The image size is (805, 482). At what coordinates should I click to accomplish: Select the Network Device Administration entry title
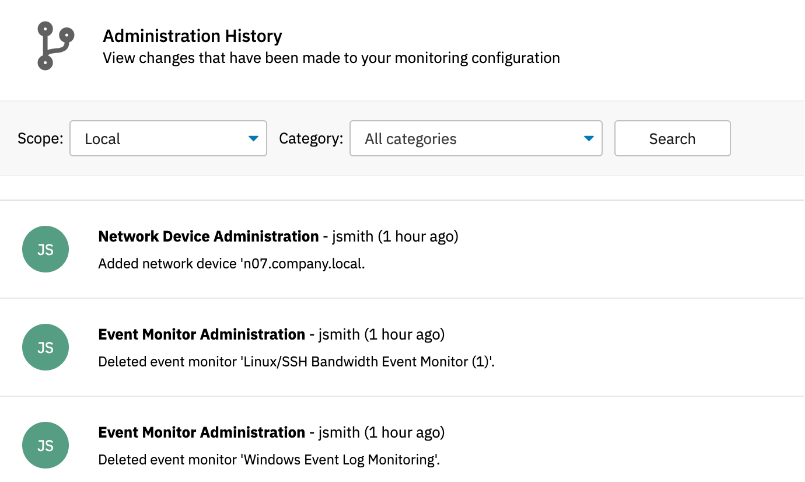tap(208, 236)
